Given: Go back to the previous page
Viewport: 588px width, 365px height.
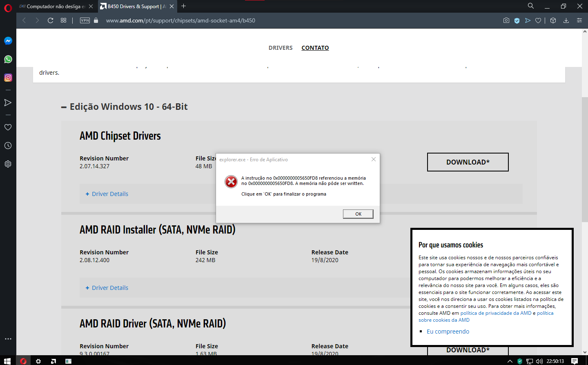Looking at the screenshot, I should pos(24,20).
